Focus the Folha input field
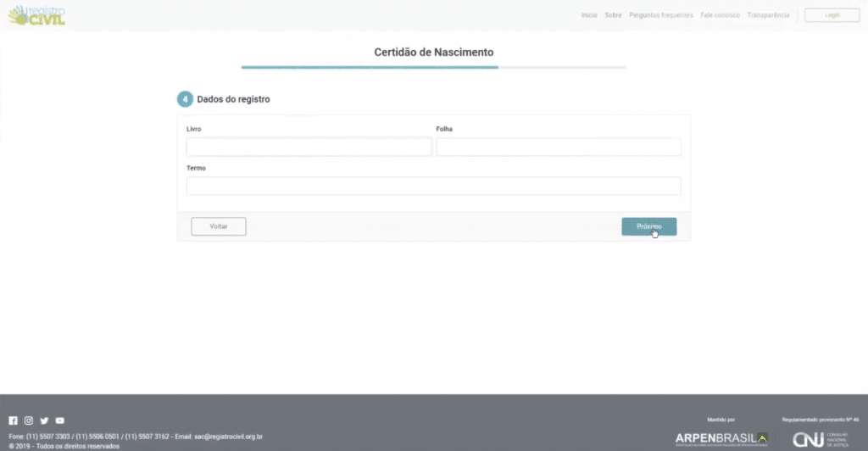This screenshot has width=868, height=451. pyautogui.click(x=559, y=147)
